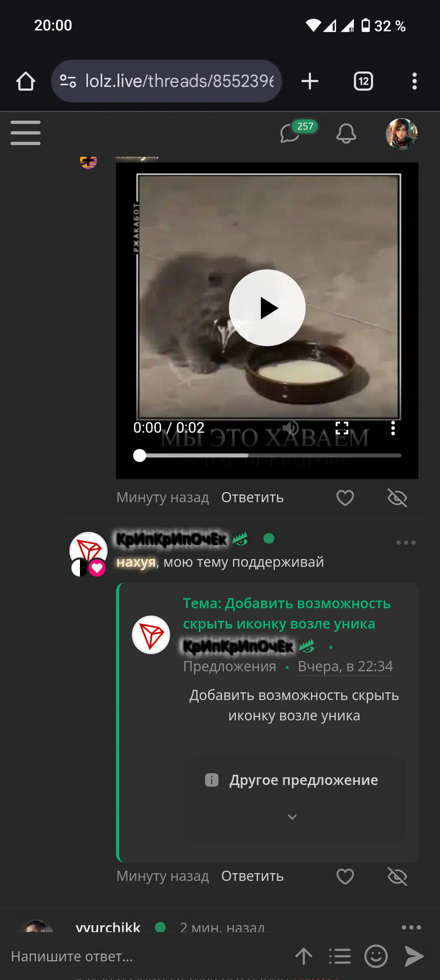Open the notifications bell
This screenshot has height=980, width=440.
click(x=346, y=133)
